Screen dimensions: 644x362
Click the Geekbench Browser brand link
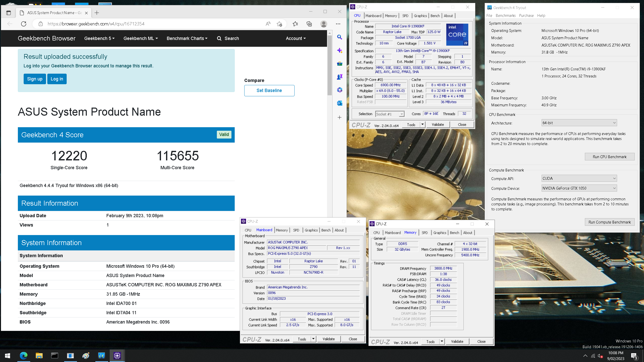tap(47, 38)
